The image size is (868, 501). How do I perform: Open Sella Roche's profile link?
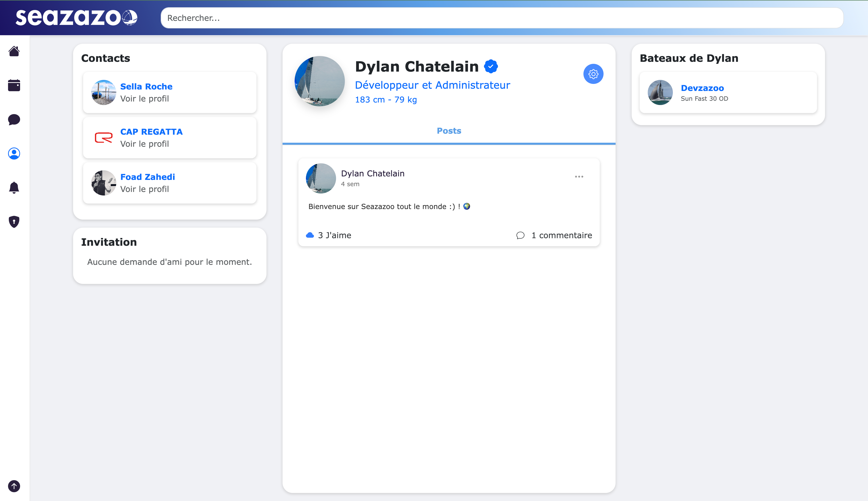click(146, 86)
